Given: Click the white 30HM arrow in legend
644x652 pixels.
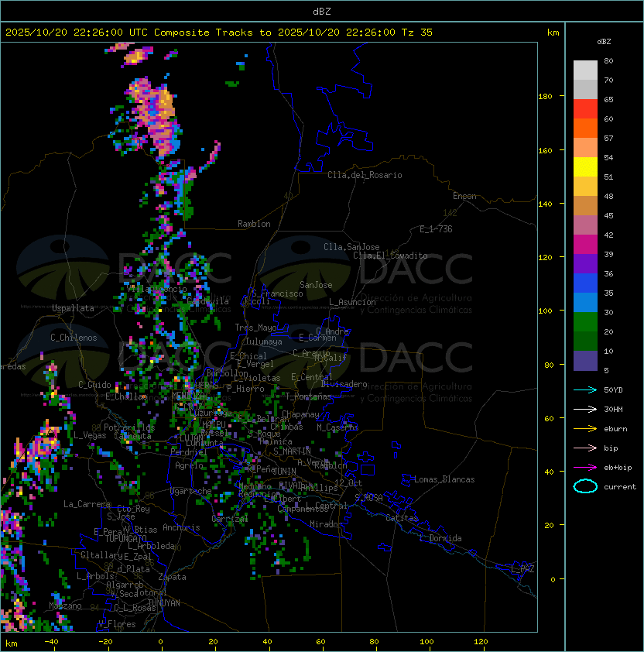Looking at the screenshot, I should (585, 409).
